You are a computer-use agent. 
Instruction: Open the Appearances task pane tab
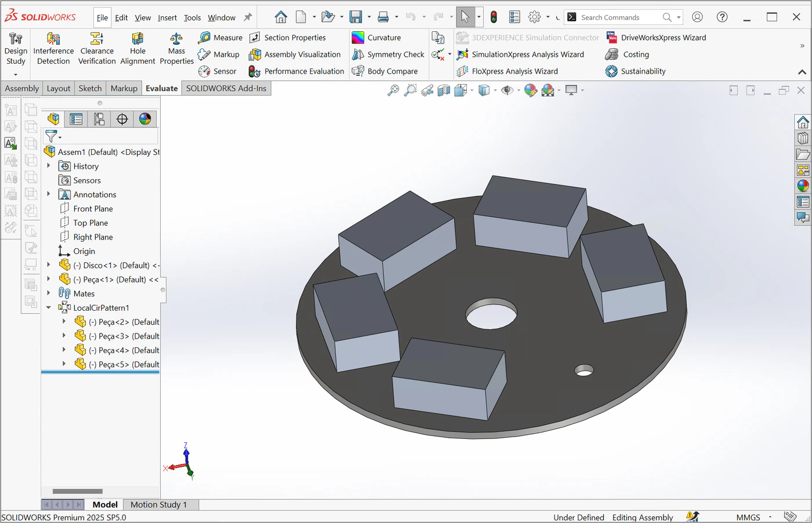click(x=803, y=186)
